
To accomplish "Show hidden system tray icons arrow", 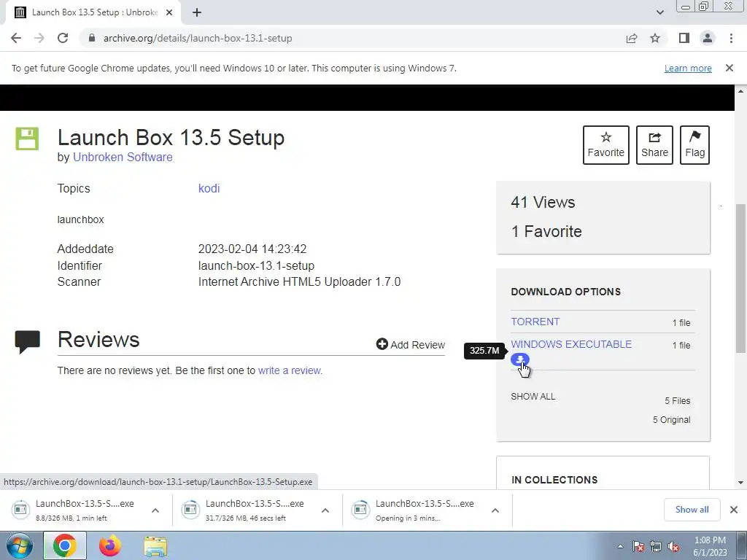I will point(620,546).
